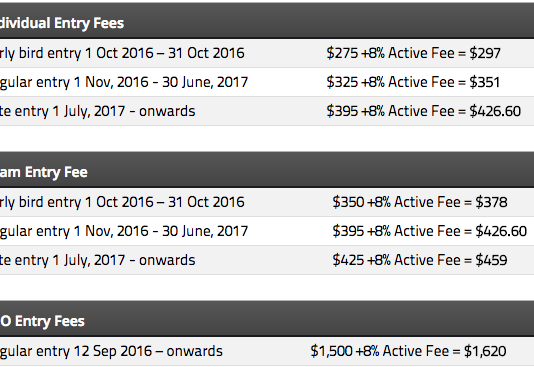Select team late entry onwards text
The height and width of the screenshot is (367, 534).
pyautogui.click(x=98, y=260)
